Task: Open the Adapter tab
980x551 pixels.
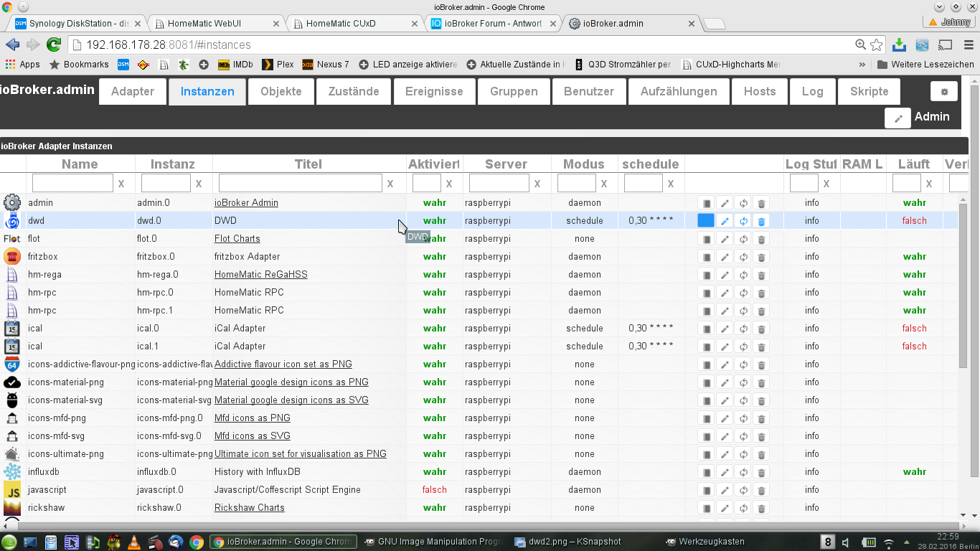Action: pyautogui.click(x=133, y=92)
